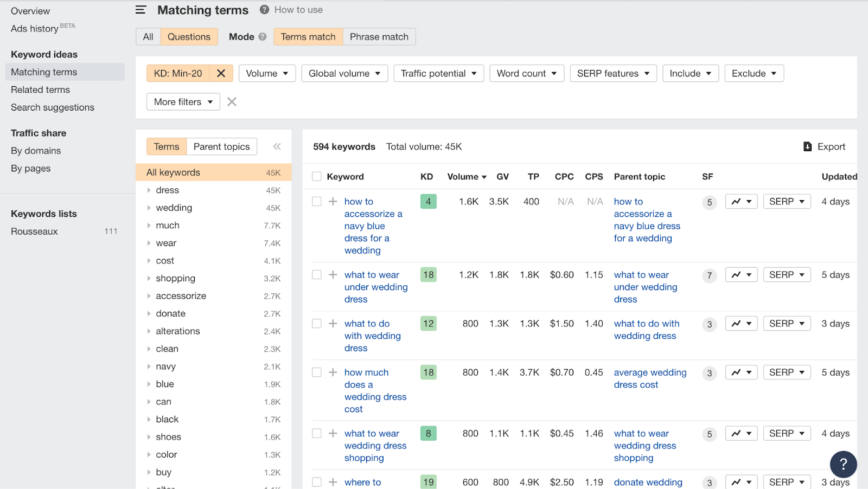The height and width of the screenshot is (489, 868).
Task: Switch mode to Phrase match
Action: 379,37
